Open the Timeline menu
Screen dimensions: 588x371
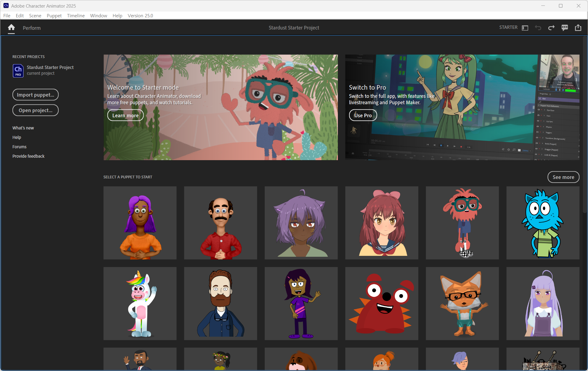click(x=76, y=15)
